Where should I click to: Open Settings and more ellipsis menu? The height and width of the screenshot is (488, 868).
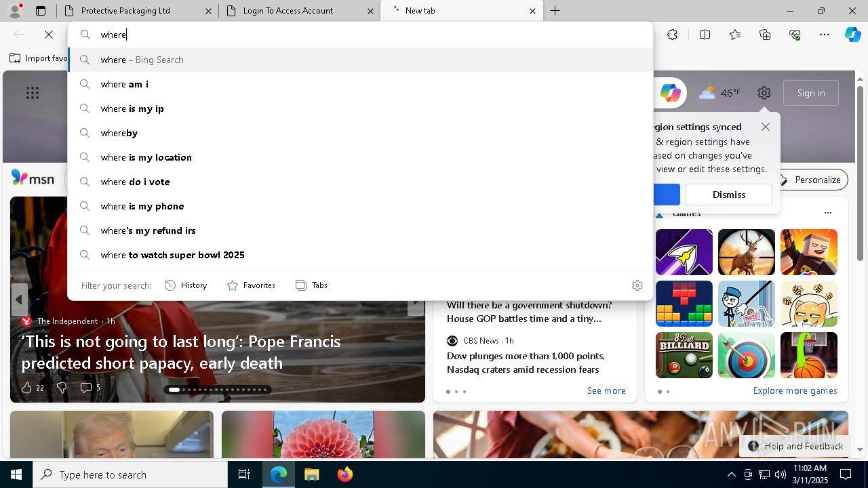click(x=825, y=35)
